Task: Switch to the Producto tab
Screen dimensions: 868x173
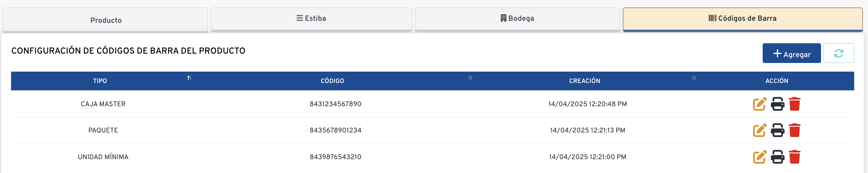Action: pyautogui.click(x=105, y=20)
